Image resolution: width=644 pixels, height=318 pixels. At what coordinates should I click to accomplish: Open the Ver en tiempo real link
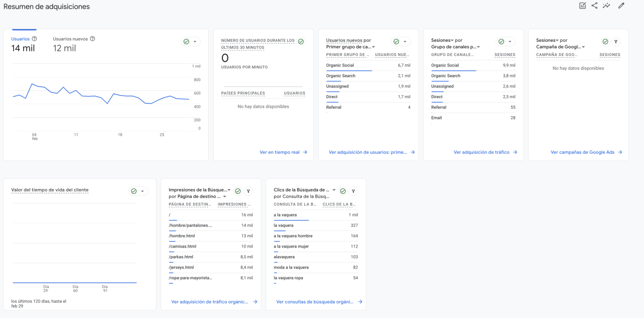click(x=283, y=152)
